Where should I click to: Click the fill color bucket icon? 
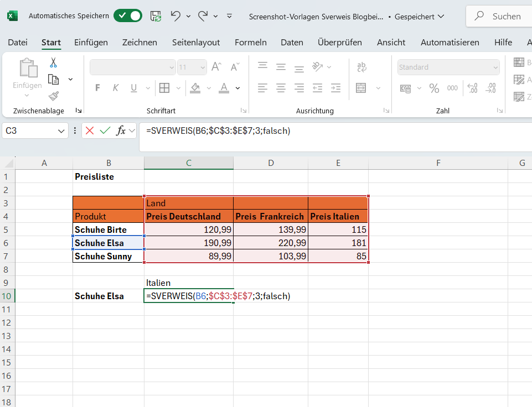pos(195,88)
